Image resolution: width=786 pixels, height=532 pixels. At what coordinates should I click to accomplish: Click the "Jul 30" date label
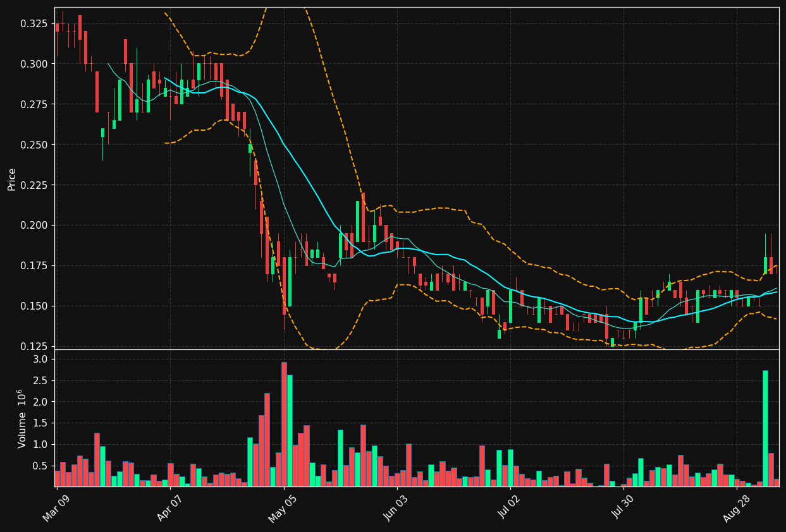(x=622, y=508)
